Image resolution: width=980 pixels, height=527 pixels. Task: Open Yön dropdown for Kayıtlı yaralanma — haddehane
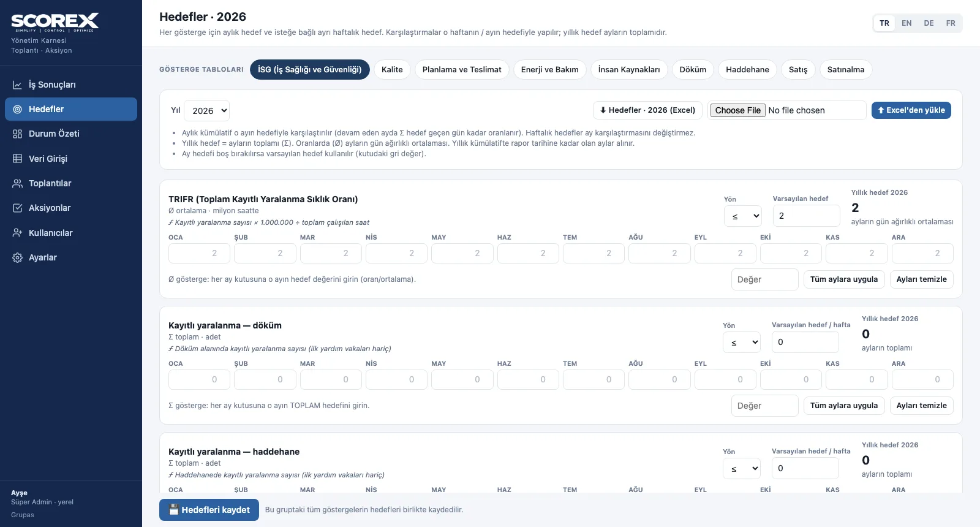point(742,468)
